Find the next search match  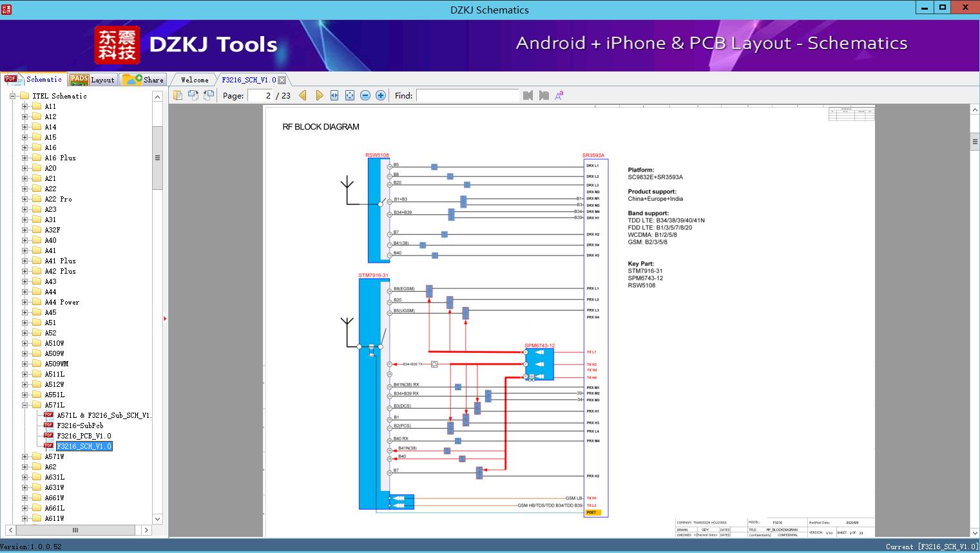tap(544, 95)
